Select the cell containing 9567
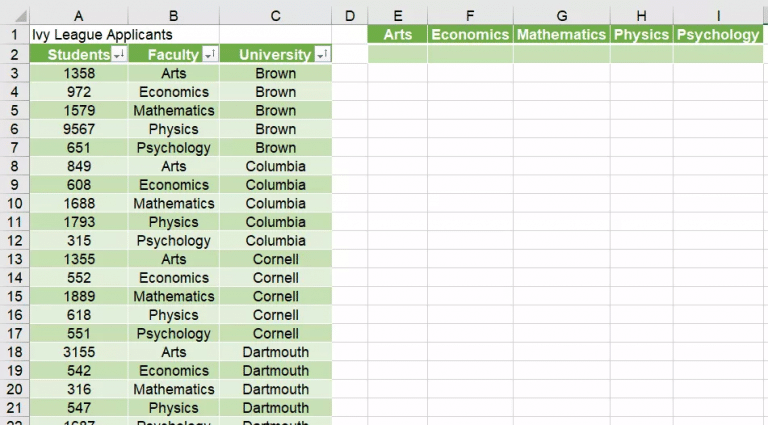This screenshot has width=768, height=425. [x=79, y=129]
